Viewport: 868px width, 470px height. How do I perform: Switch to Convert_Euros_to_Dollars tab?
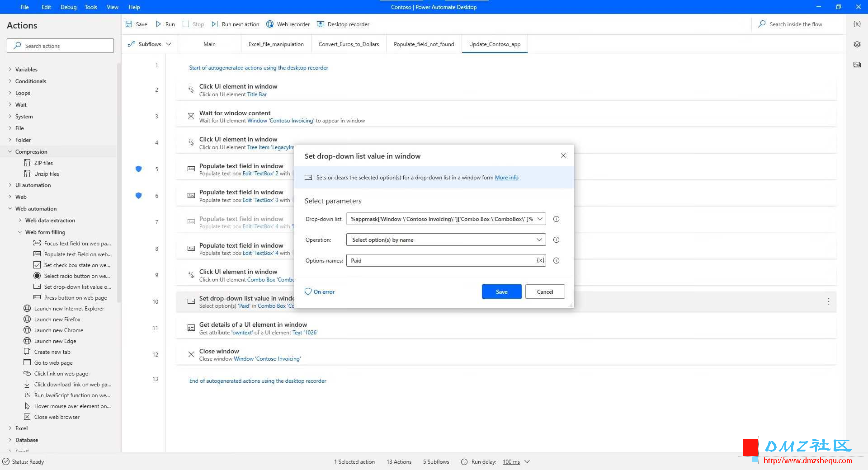click(349, 44)
